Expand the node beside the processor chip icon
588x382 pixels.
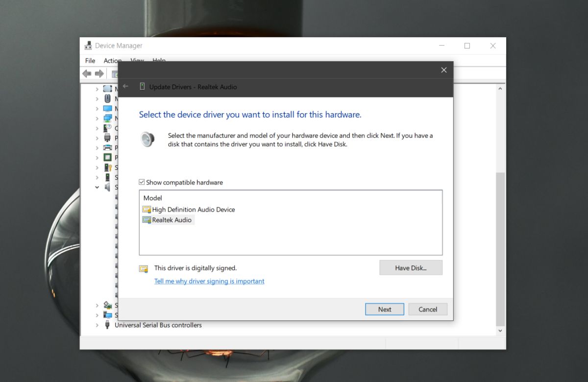(x=97, y=158)
